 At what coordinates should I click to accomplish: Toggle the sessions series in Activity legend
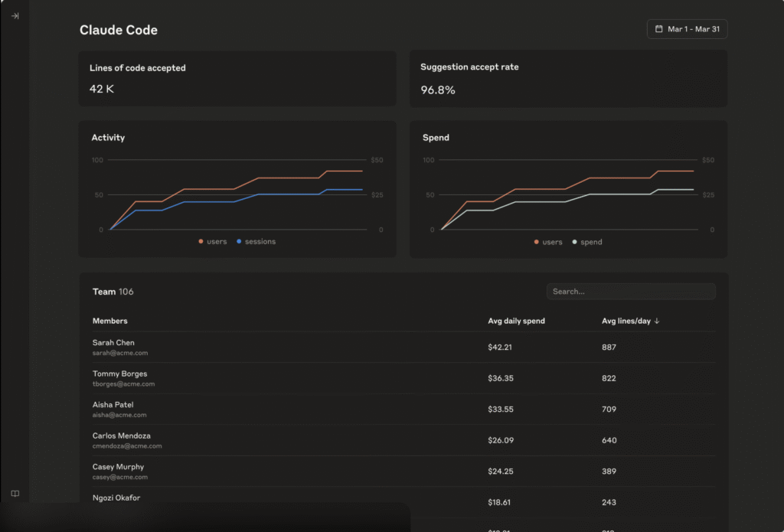[256, 242]
